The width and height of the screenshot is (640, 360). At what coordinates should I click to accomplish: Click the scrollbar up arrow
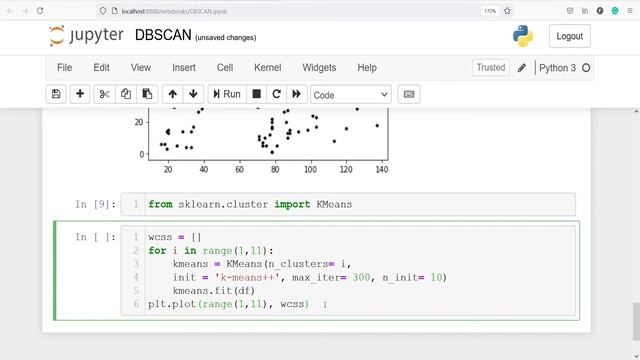(x=636, y=112)
